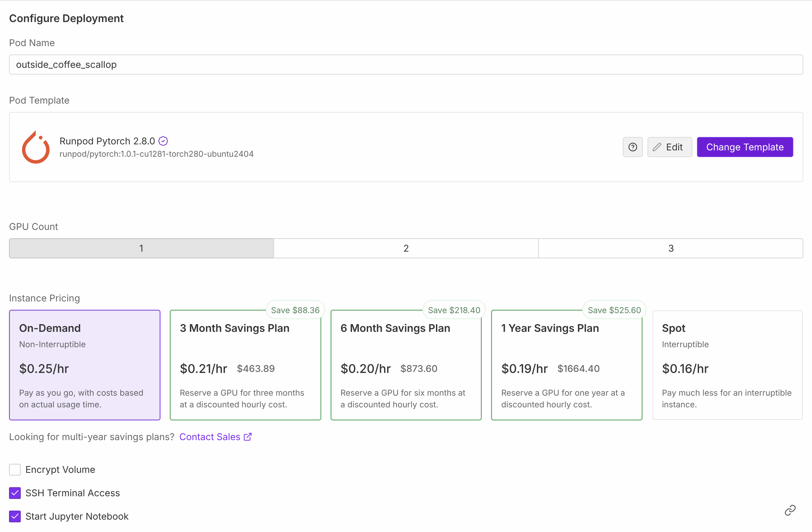Click the Save $525.60 badge

614,310
